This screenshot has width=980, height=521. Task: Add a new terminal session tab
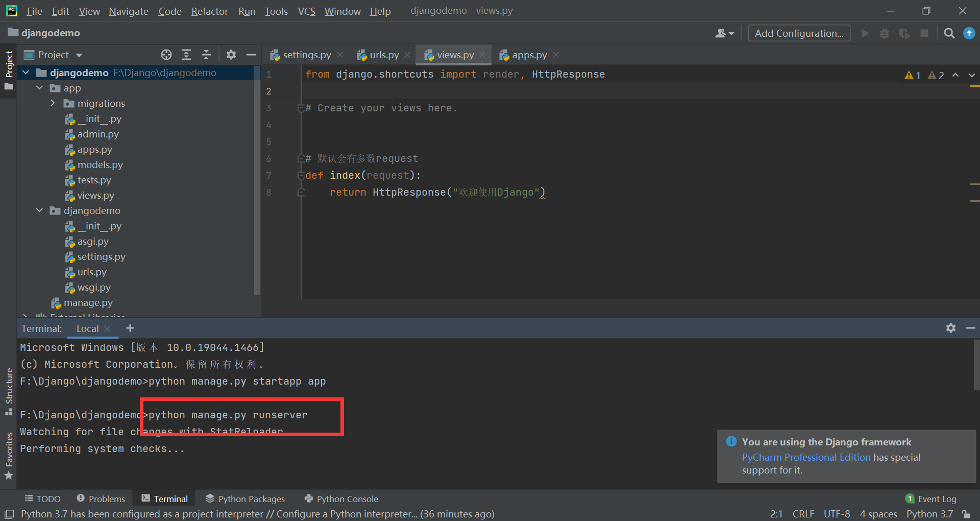pos(130,328)
